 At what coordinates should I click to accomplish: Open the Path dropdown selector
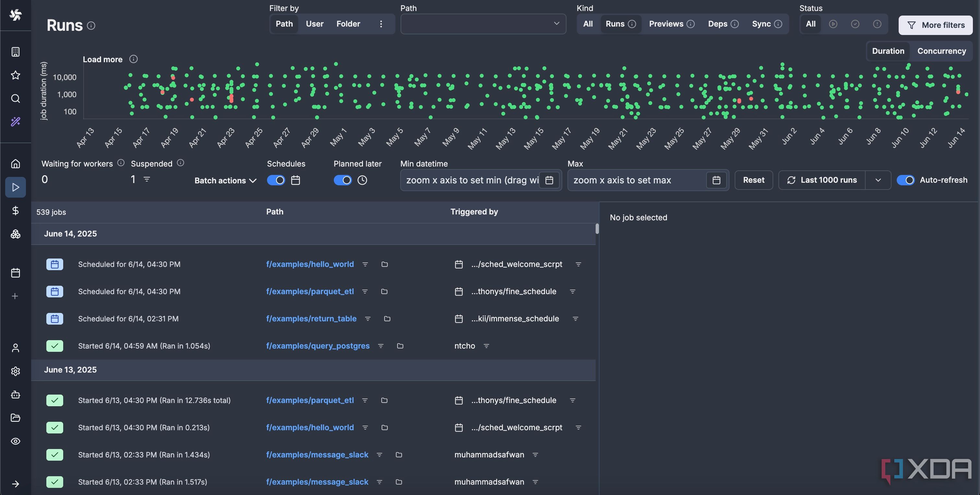click(x=483, y=24)
